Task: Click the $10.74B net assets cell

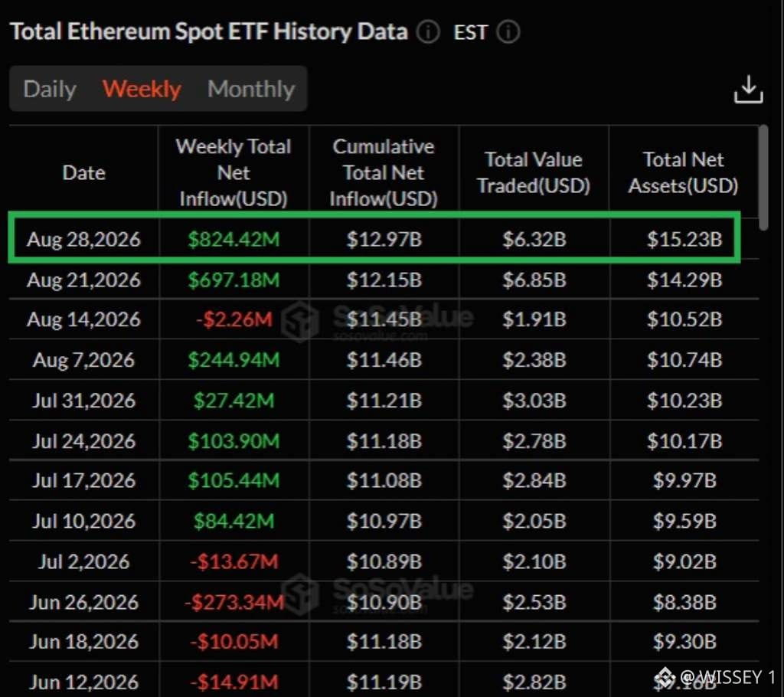Action: coord(684,360)
